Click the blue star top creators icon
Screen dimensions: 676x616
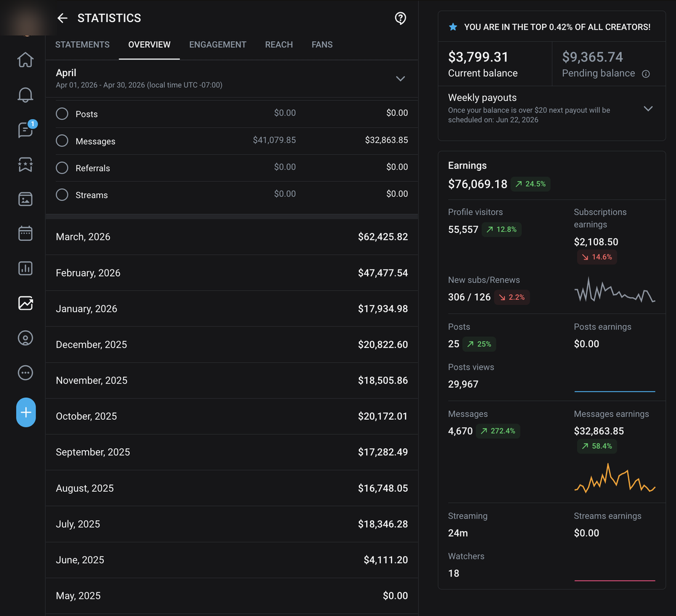[453, 27]
